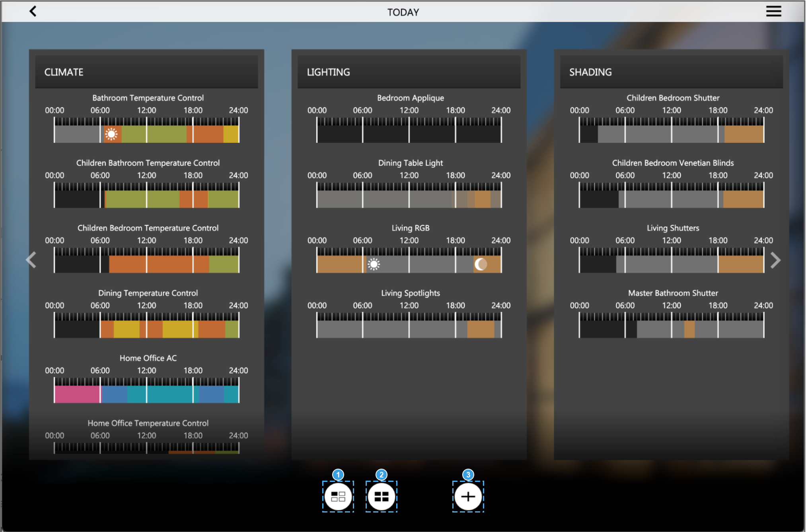Open Dining Temperature Control schedule
This screenshot has height=532, width=806.
click(148, 293)
